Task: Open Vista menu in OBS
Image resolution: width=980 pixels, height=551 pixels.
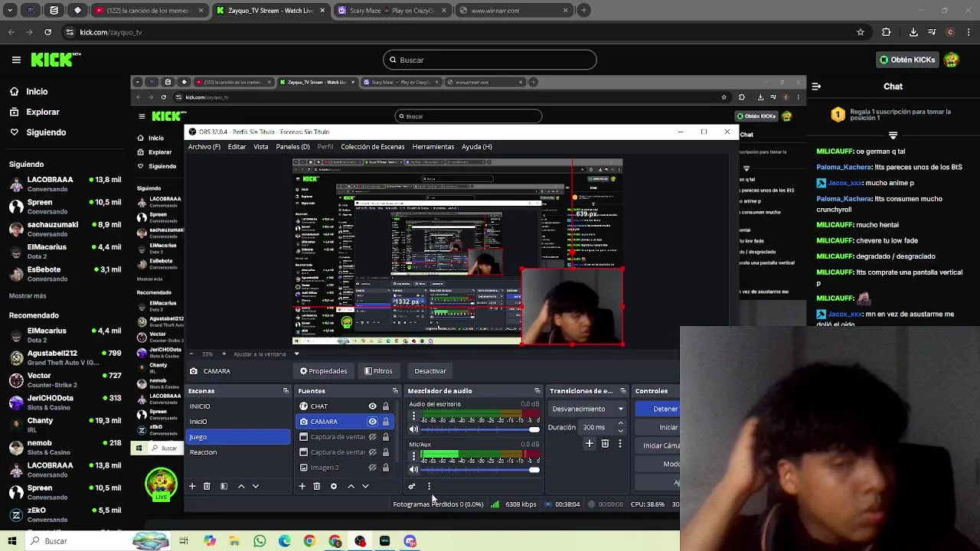Action: click(x=261, y=147)
